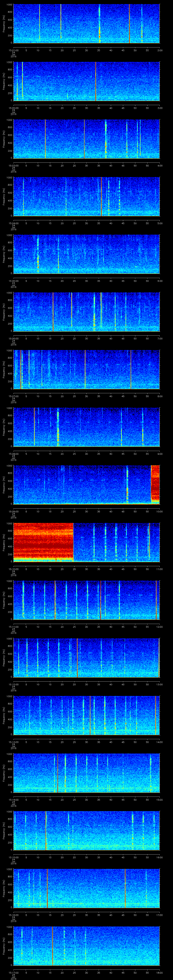Click the spectrogram panel starting at 15:13:00
Screen dimensions: 173x980
(x=87, y=715)
